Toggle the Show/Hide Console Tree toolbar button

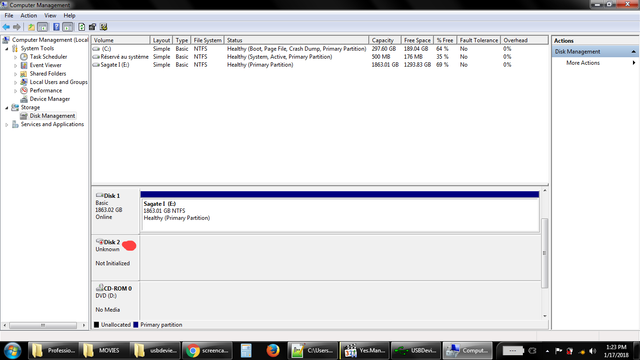(42, 27)
